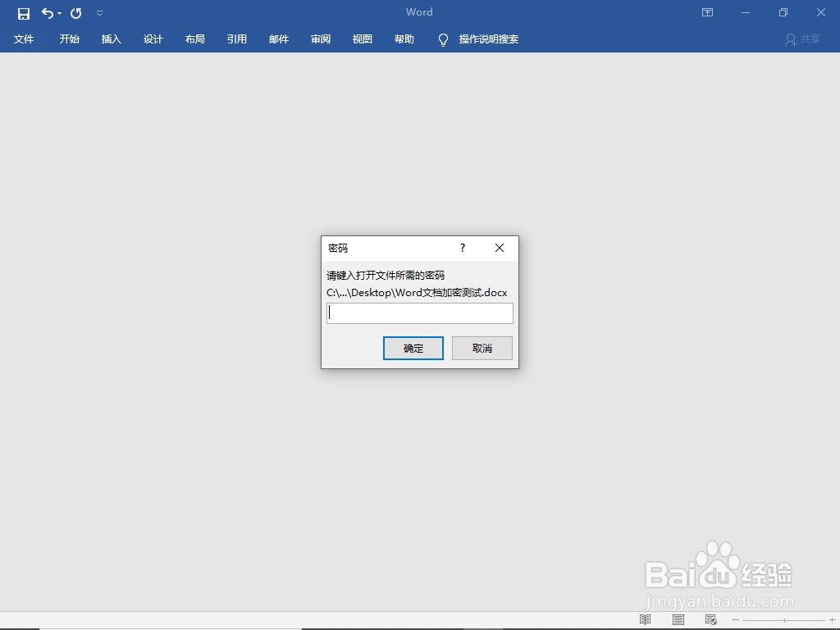This screenshot has height=630, width=840.
Task: Switch to the 插入 ribbon tab
Action: coord(111,39)
